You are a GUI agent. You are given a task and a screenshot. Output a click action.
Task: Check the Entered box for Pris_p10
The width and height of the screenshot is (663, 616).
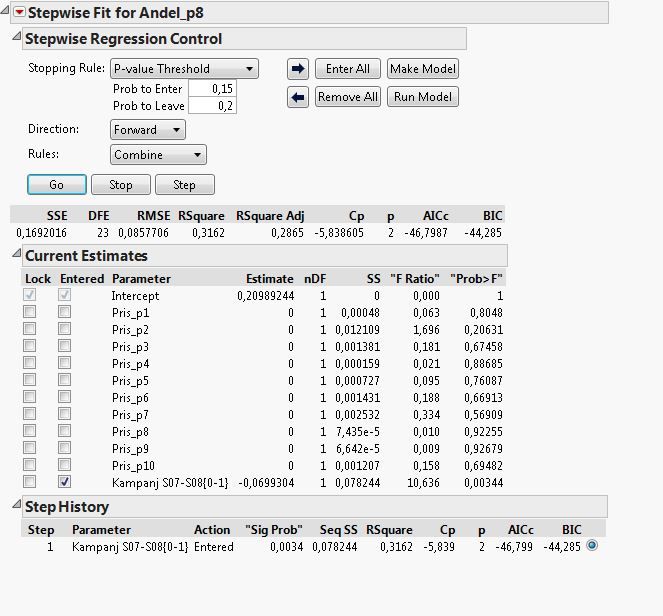(x=65, y=465)
